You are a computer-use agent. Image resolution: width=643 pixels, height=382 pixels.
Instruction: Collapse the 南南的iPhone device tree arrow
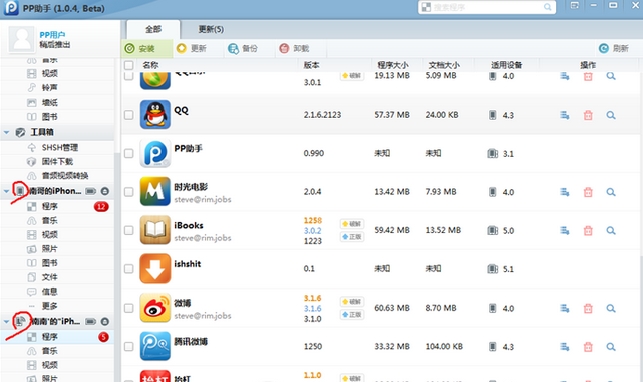tap(7, 322)
